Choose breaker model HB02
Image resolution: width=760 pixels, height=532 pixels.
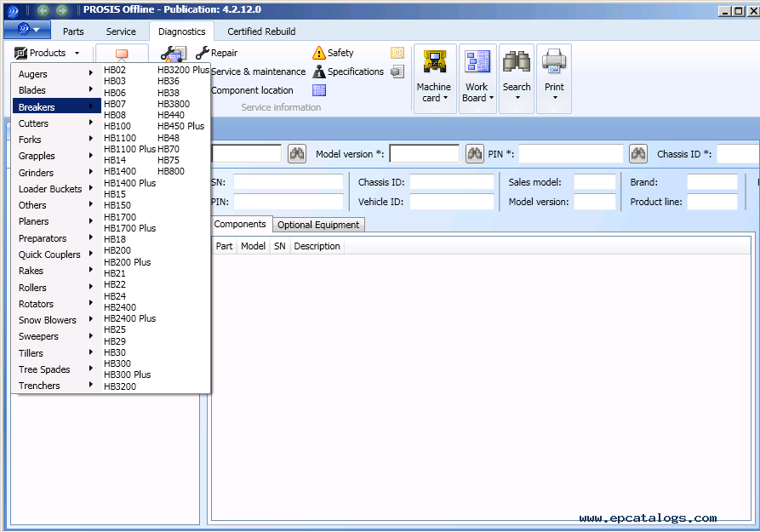(x=115, y=70)
